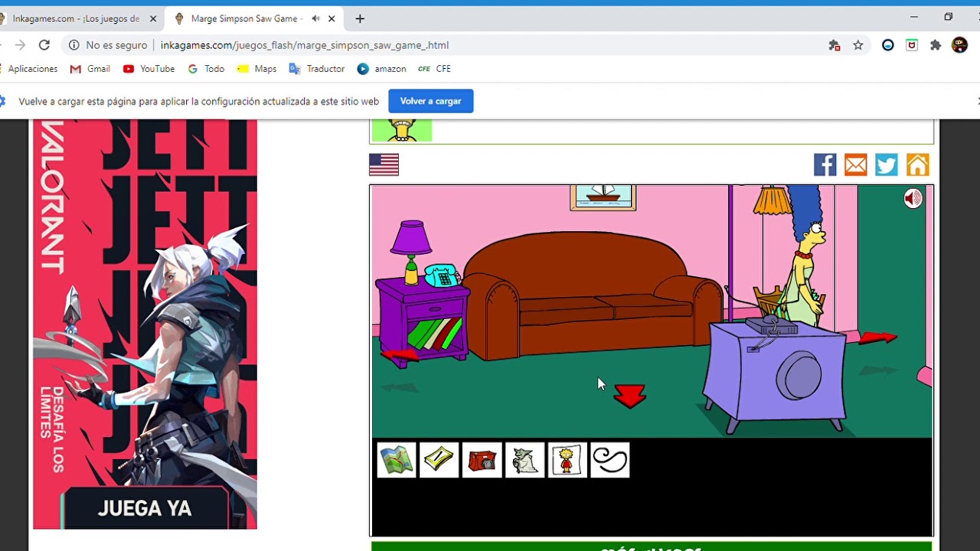Click the Volver a cargar button
Screen dimensions: 980x551
click(430, 101)
